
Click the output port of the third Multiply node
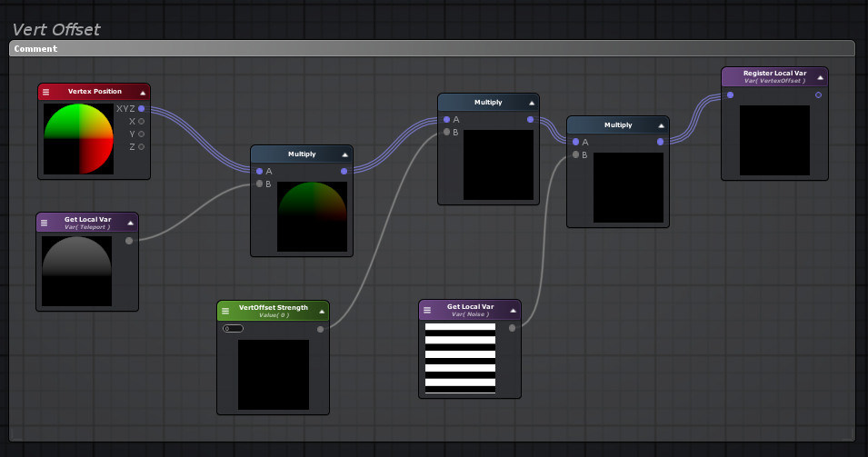pyautogui.click(x=660, y=143)
